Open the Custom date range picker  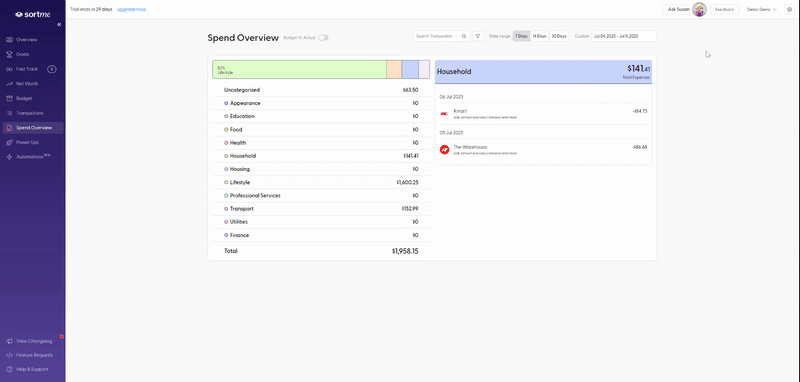pyautogui.click(x=624, y=36)
